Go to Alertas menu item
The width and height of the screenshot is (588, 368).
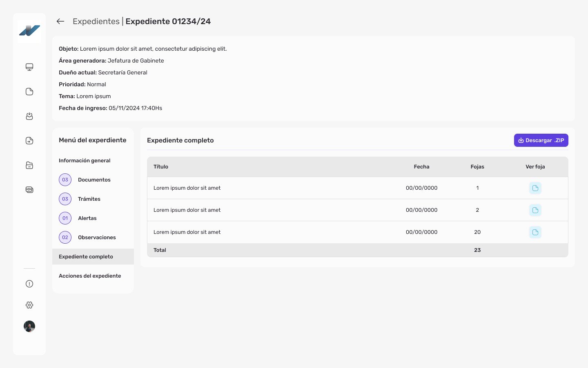[x=87, y=218]
